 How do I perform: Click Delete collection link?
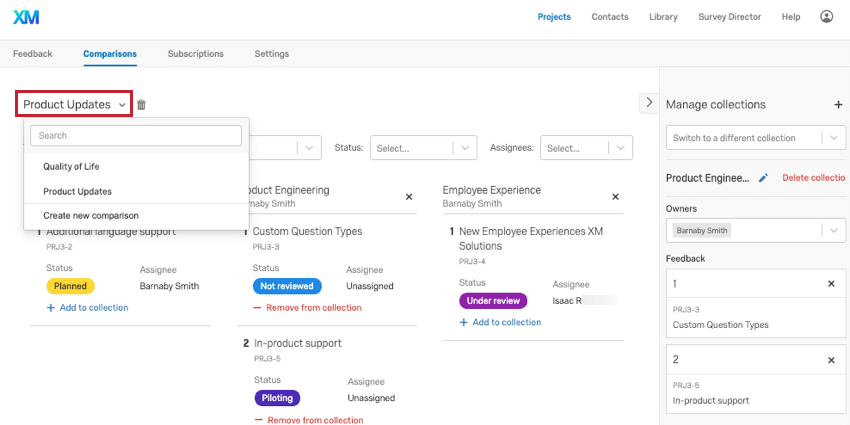[813, 177]
